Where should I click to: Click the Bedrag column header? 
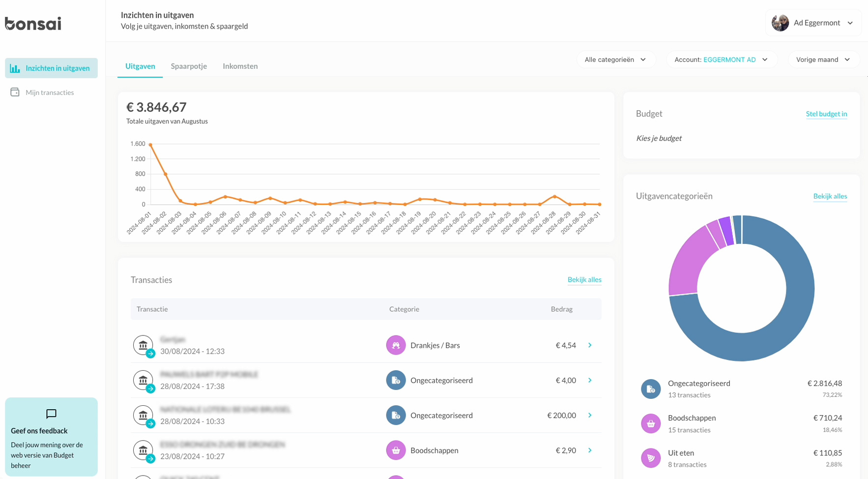tap(561, 309)
